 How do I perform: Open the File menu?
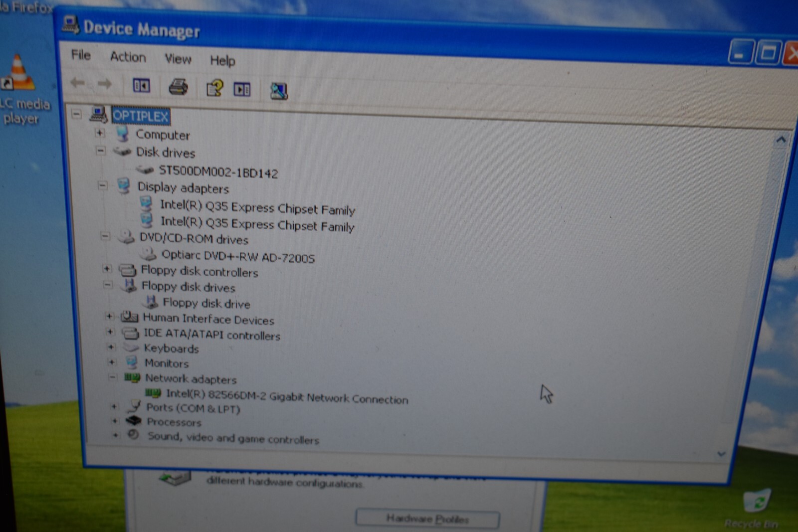[81, 55]
